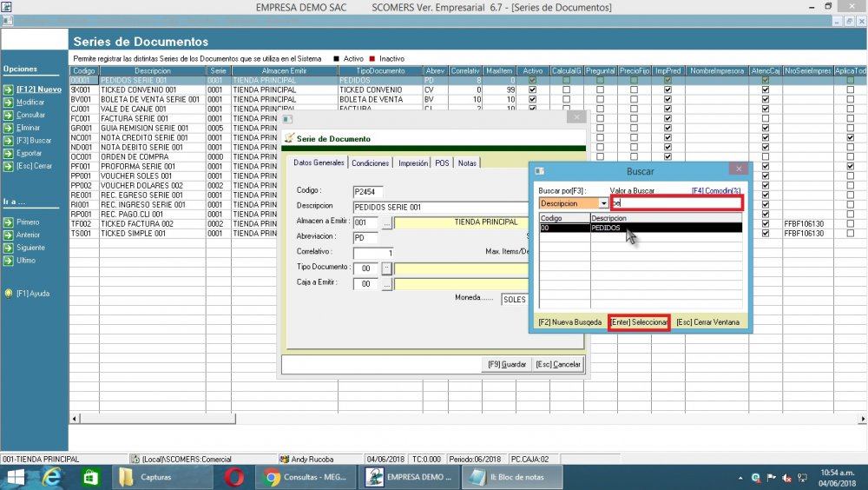868x490 pixels.
Task: Click the Anterior navigation arrow icon
Action: pyautogui.click(x=9, y=235)
